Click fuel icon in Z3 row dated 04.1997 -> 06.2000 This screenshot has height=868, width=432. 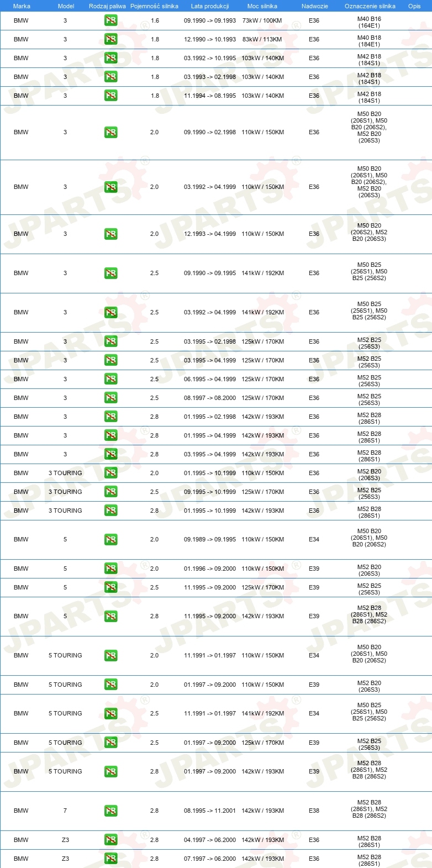click(111, 840)
